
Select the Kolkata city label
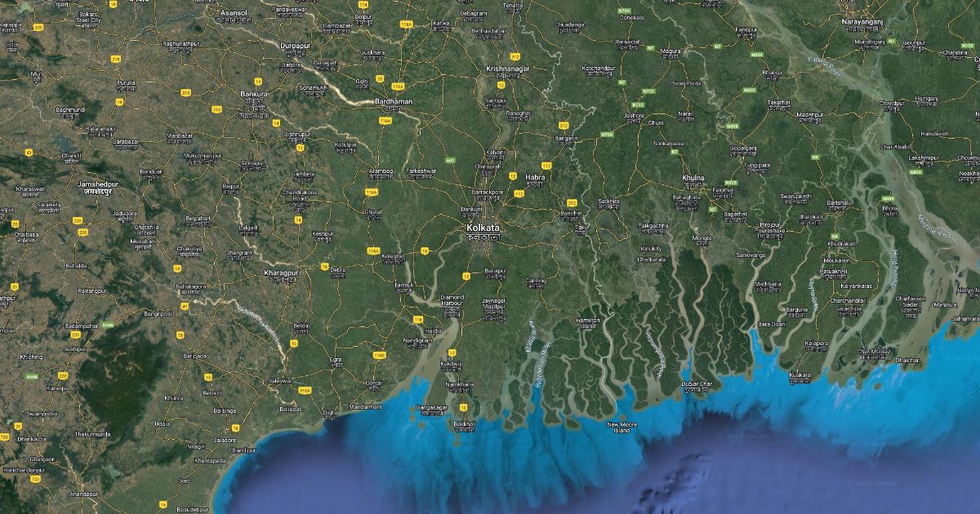(x=482, y=227)
